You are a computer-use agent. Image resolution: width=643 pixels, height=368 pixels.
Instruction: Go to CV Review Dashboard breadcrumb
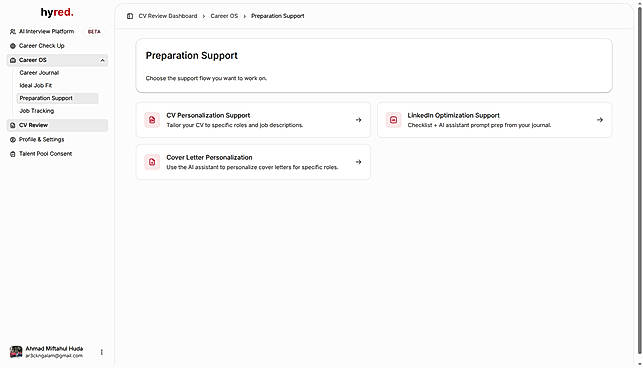[168, 16]
